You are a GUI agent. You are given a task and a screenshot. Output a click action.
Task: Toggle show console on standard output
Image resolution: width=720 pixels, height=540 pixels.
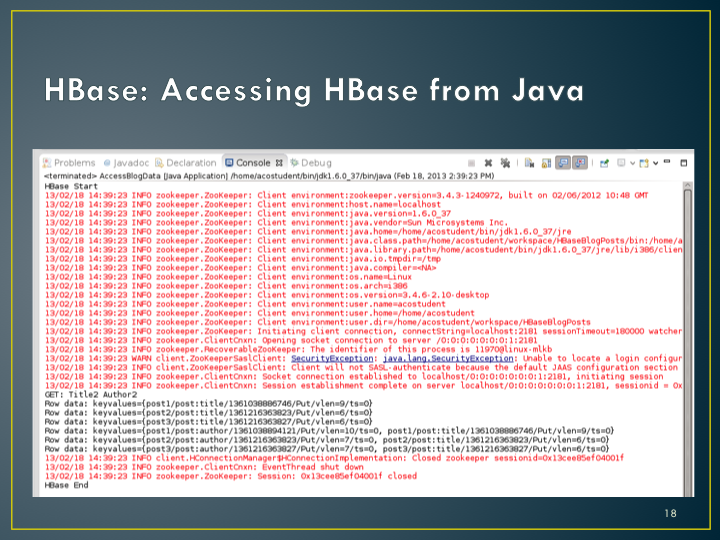pos(563,163)
